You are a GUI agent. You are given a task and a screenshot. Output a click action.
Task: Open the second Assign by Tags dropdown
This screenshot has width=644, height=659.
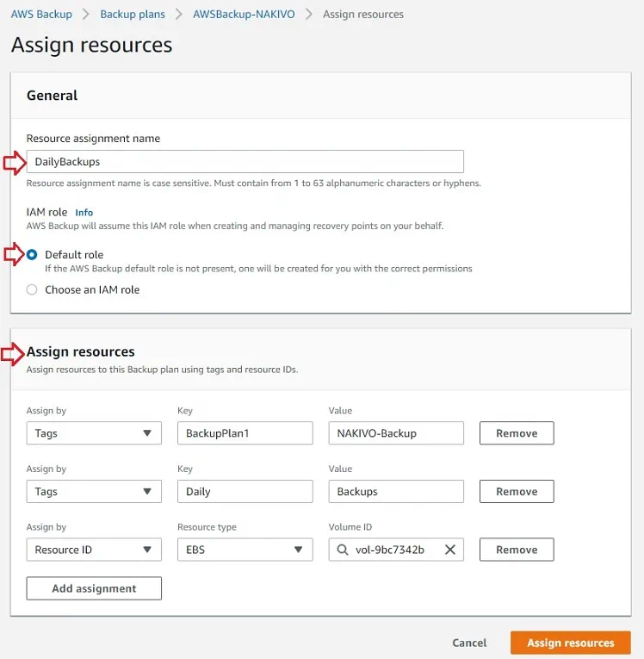94,492
